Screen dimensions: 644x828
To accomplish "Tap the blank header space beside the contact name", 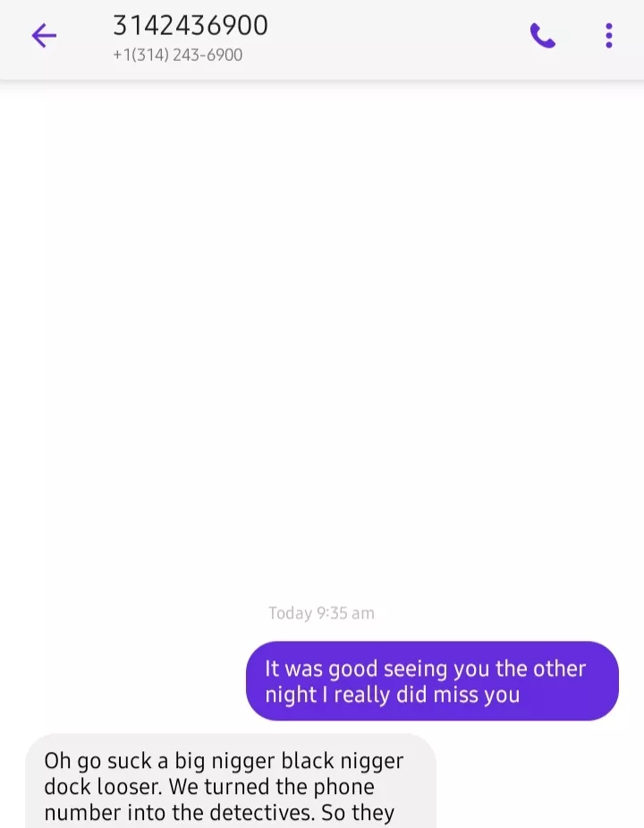I will pos(396,36).
